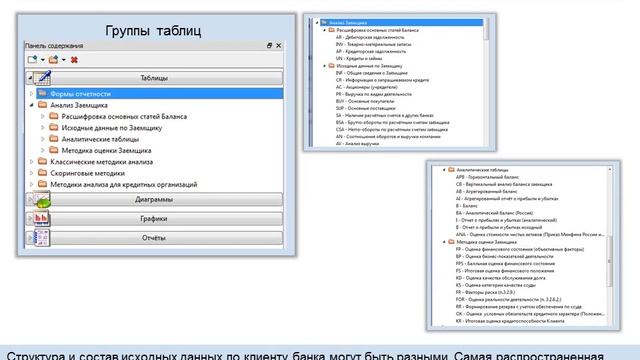Select Методика оценки Заемщика in left tree
Screen dimensions: 640x360
tap(106, 150)
